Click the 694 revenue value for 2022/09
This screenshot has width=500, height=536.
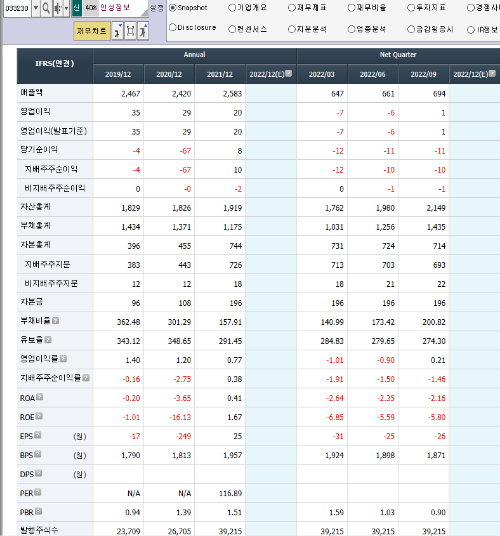tap(439, 94)
